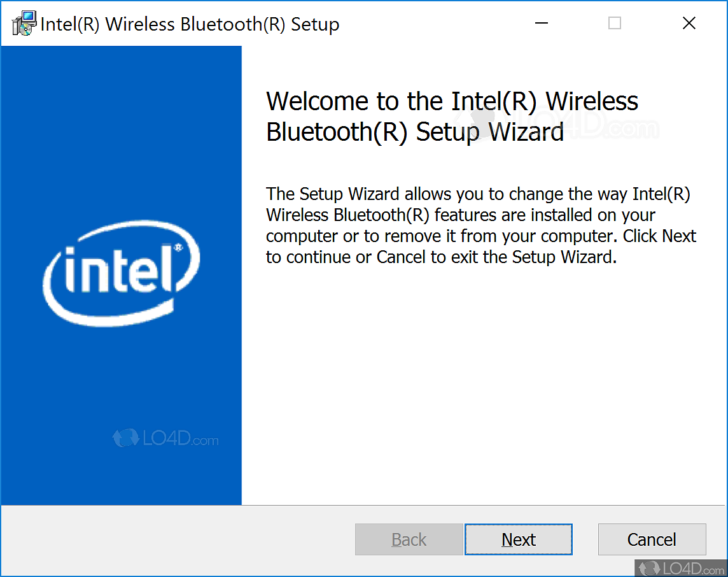Cancel the Setup Wizard

click(x=652, y=539)
